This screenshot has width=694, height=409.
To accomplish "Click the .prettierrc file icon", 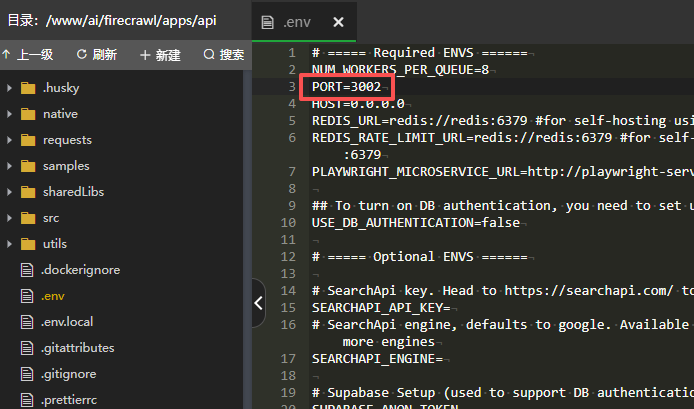I will pos(28,400).
